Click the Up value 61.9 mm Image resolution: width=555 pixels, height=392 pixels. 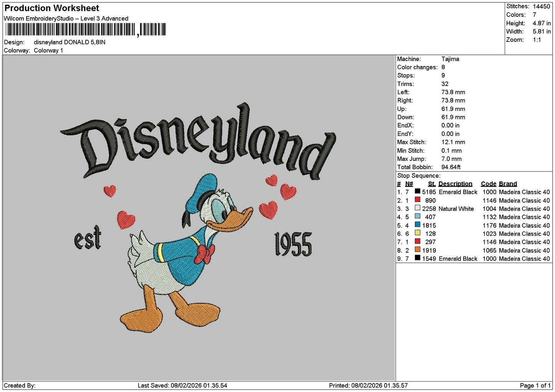(x=453, y=109)
